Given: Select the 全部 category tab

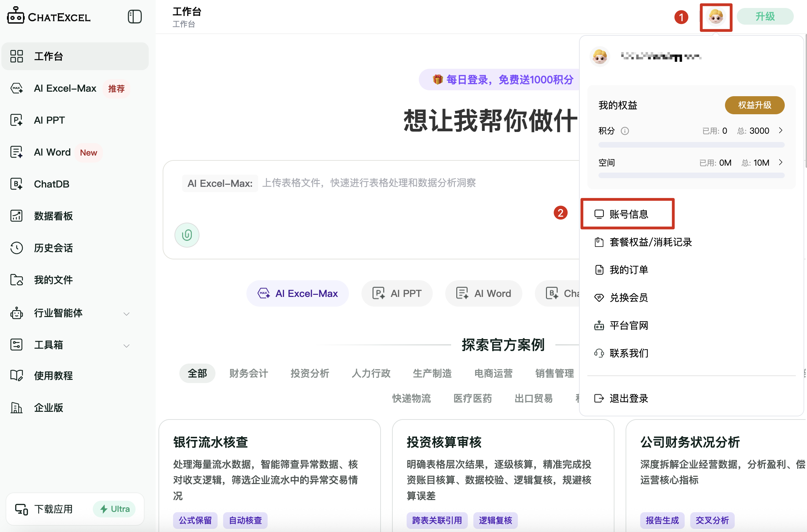Looking at the screenshot, I should pyautogui.click(x=197, y=373).
